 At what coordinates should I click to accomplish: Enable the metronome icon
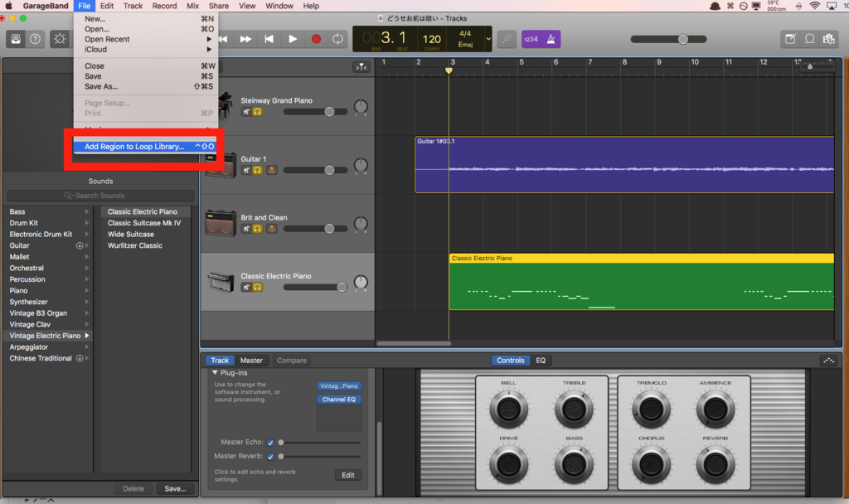click(551, 39)
